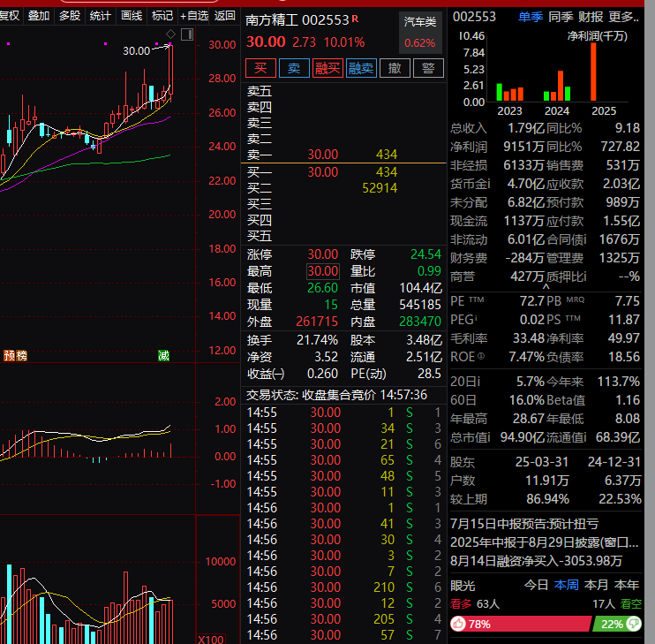Click the red 买 buy button
This screenshot has width=655, height=644.
click(x=260, y=68)
